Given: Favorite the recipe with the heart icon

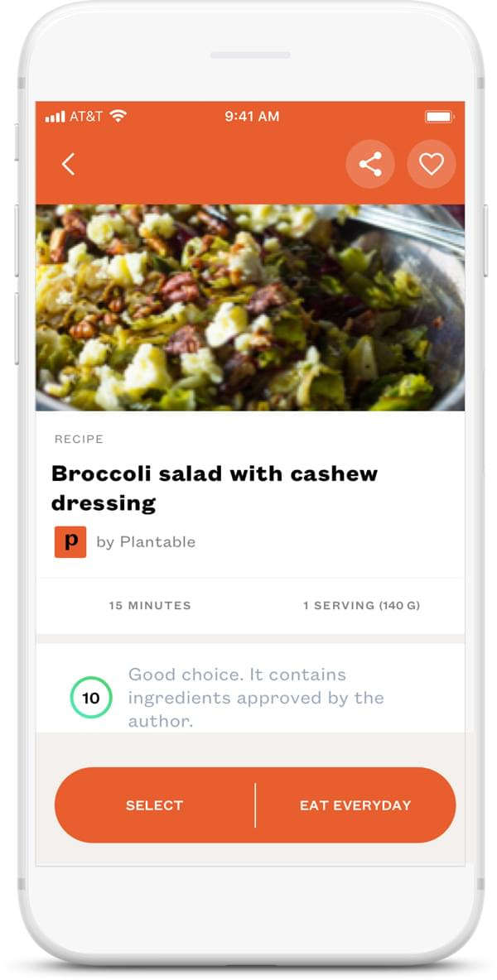Looking at the screenshot, I should (431, 164).
